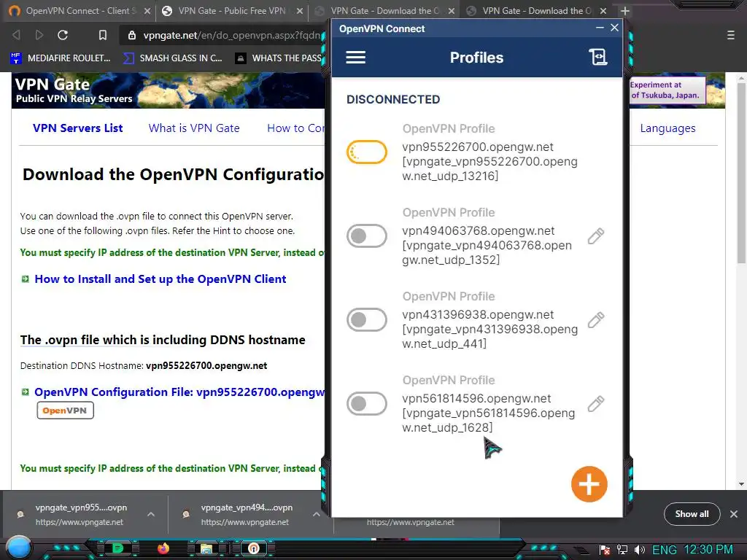Open the Languages menu on VPN Gate
Image resolution: width=747 pixels, height=560 pixels.
667,128
